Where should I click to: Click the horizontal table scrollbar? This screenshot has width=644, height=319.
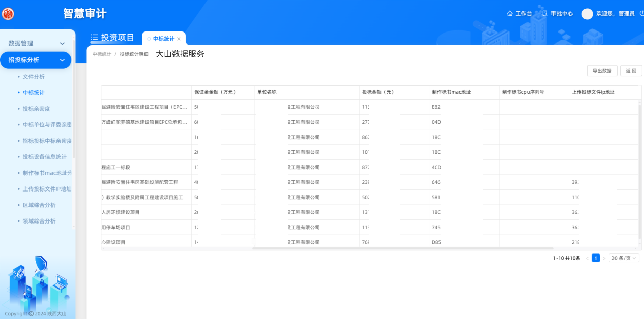point(403,248)
